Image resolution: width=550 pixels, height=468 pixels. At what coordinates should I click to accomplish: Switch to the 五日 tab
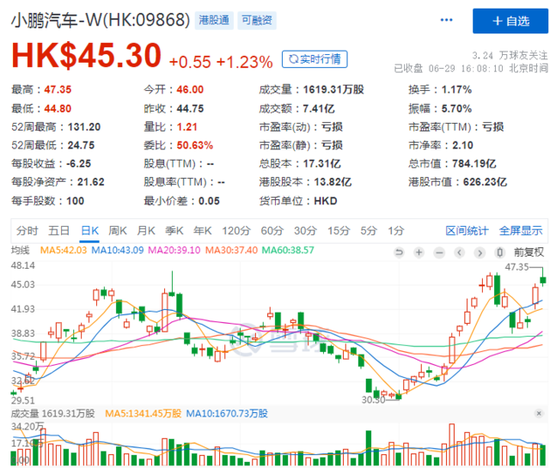coord(59,230)
